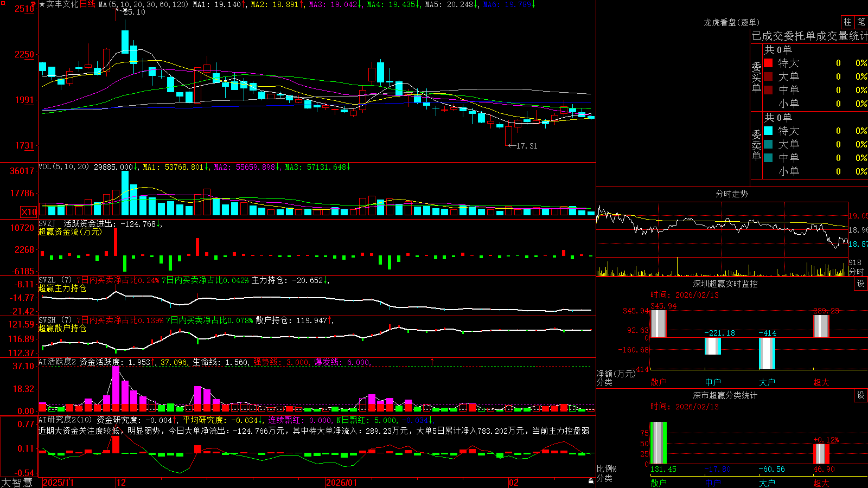Click the VOL(5,10,20) indicator label
The width and height of the screenshot is (868, 488).
click(63, 167)
